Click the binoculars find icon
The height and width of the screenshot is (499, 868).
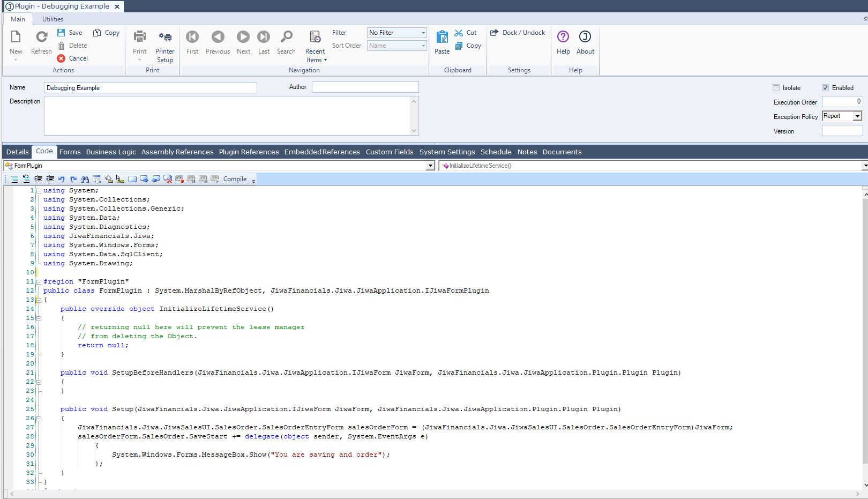[85, 179]
